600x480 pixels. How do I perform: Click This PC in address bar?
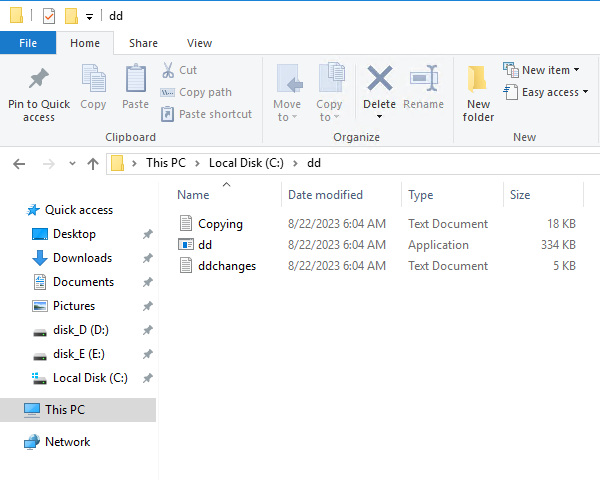pos(166,163)
